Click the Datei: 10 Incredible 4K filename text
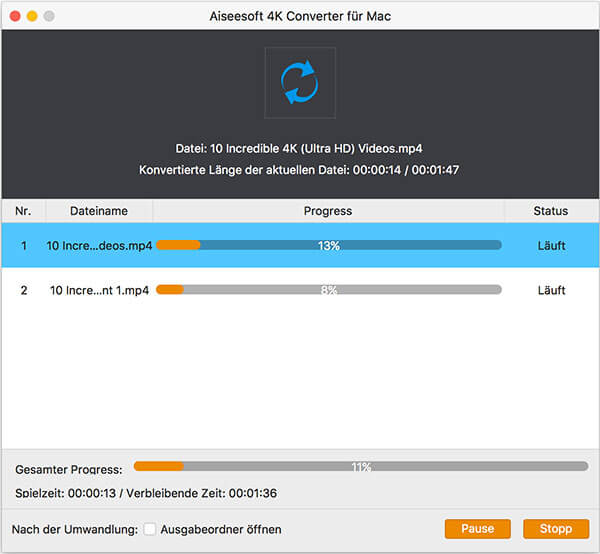Viewport: 600px width, 554px height. coord(299,148)
